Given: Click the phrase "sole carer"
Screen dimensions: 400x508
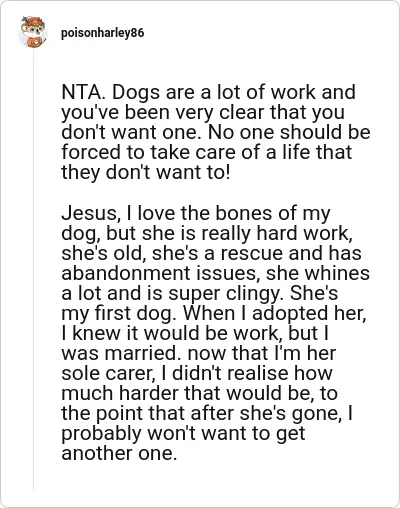Looking at the screenshot, I should point(108,373).
